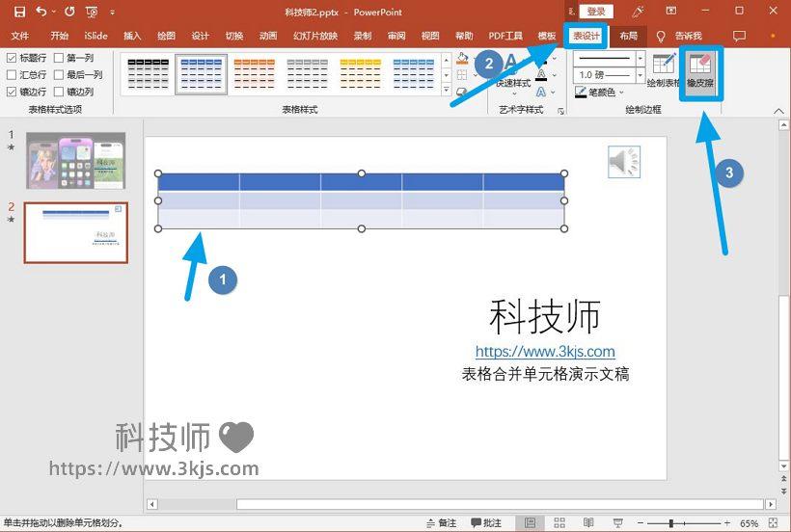Open the PDF工具 tab
Screen dimensions: 791x532
(x=505, y=36)
